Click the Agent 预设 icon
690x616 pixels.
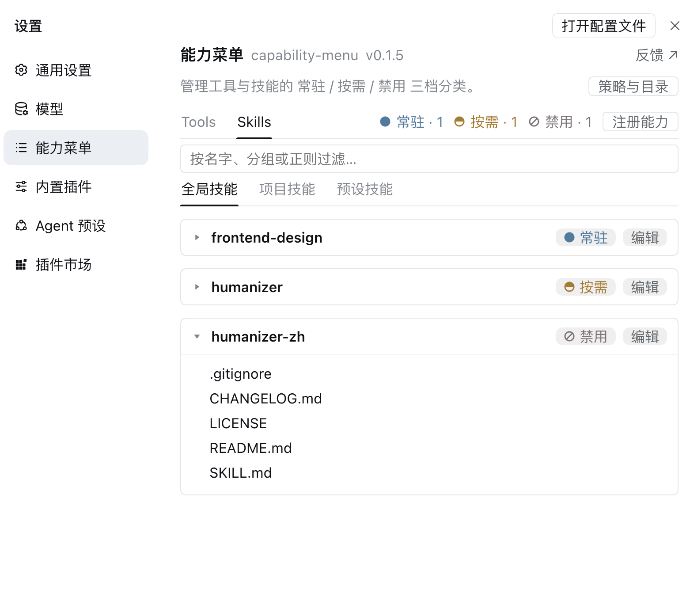(x=21, y=225)
